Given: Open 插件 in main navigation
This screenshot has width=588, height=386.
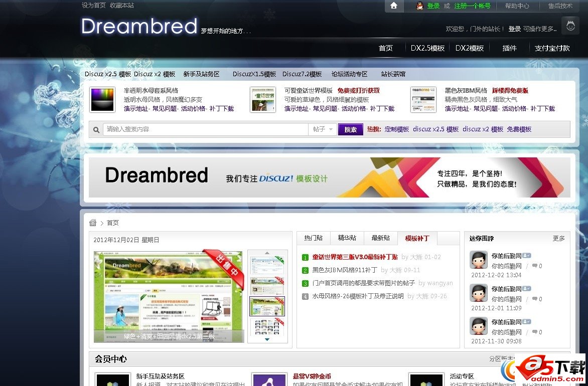Looking at the screenshot, I should 510,48.
